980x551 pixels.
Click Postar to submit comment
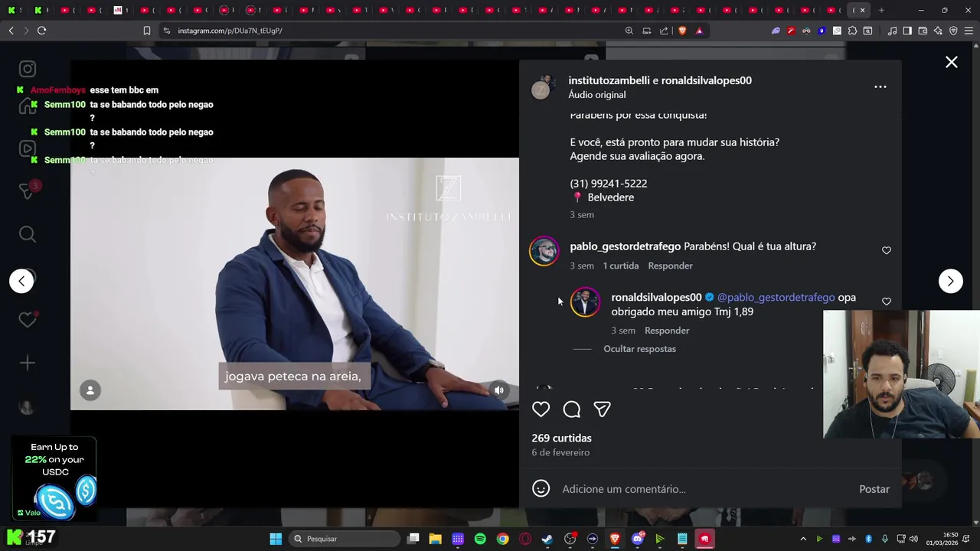[x=874, y=489]
